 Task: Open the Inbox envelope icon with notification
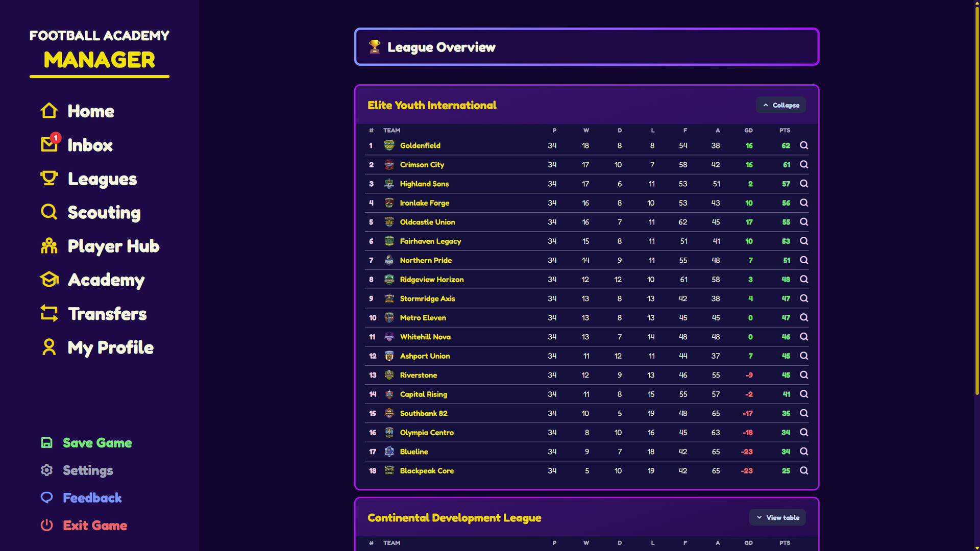pos(50,145)
